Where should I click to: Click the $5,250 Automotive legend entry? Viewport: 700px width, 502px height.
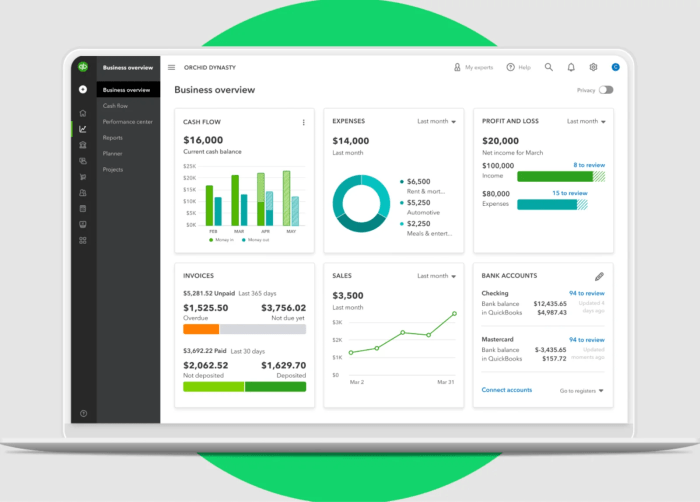(420, 207)
